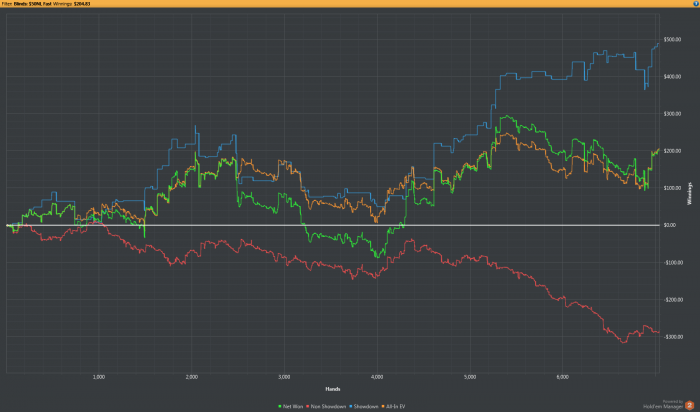This screenshot has width=700, height=412.
Task: Click the green Net Won color marker
Action: [x=280, y=407]
